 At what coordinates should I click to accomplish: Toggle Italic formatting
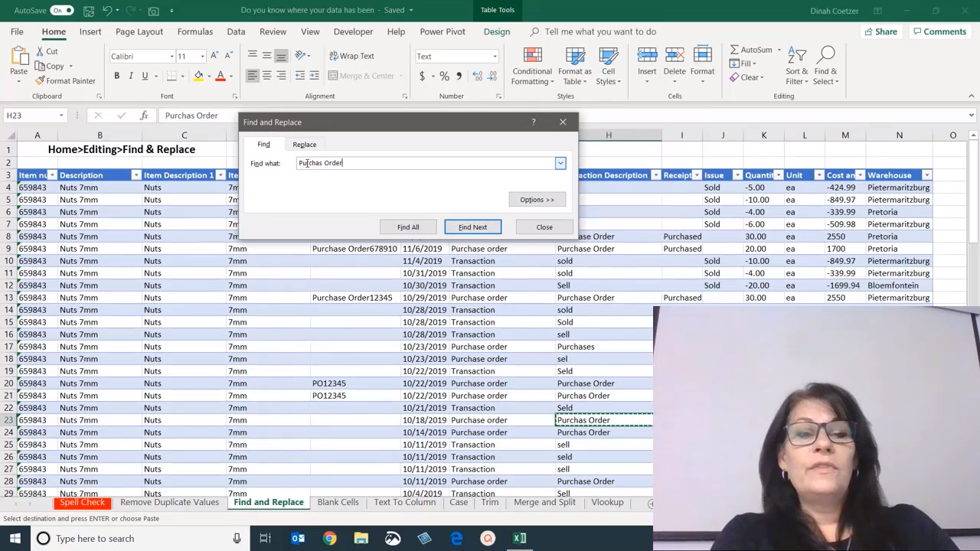(x=131, y=76)
